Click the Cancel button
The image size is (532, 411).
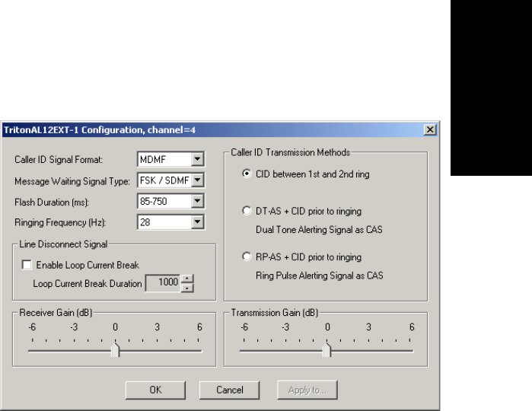tap(229, 390)
